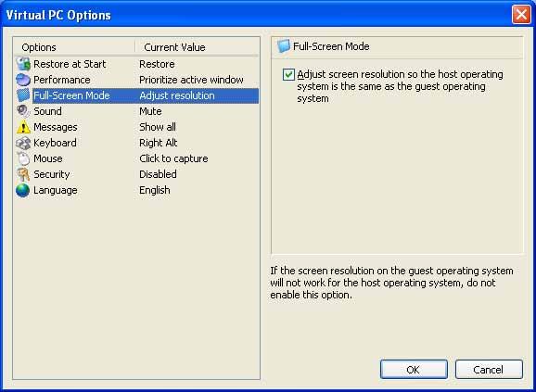This screenshot has height=392, width=536.
Task: Click the Full-Screen Mode panel header icon
Action: [284, 46]
